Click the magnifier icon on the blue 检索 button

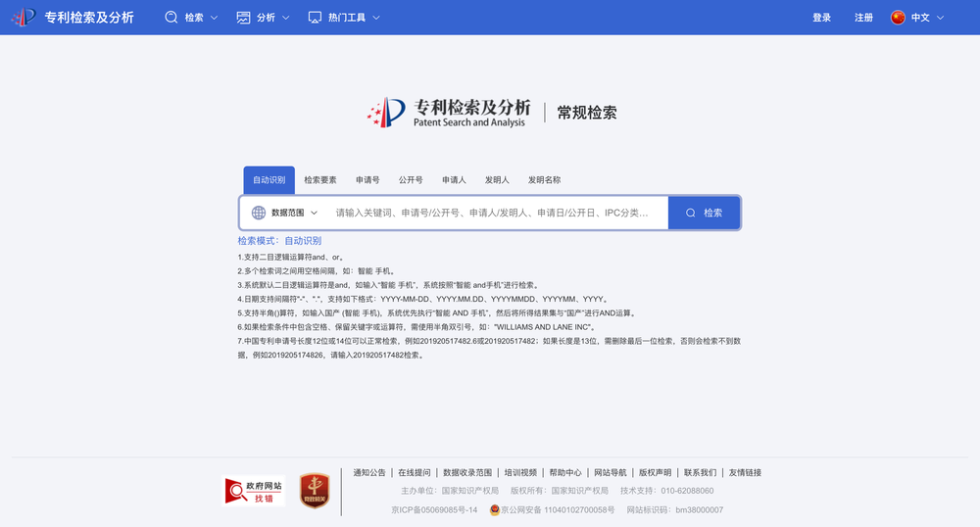[x=691, y=213]
